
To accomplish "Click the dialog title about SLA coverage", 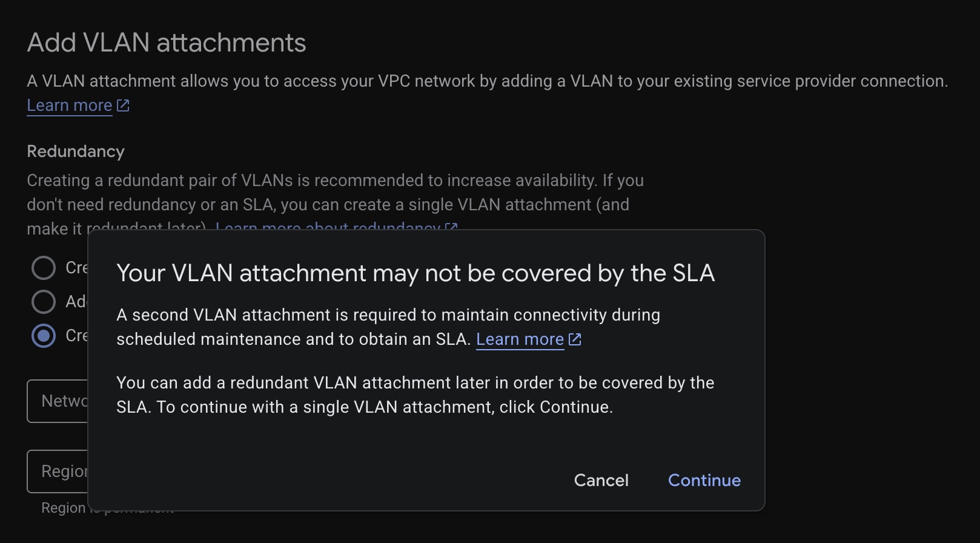I will point(416,273).
